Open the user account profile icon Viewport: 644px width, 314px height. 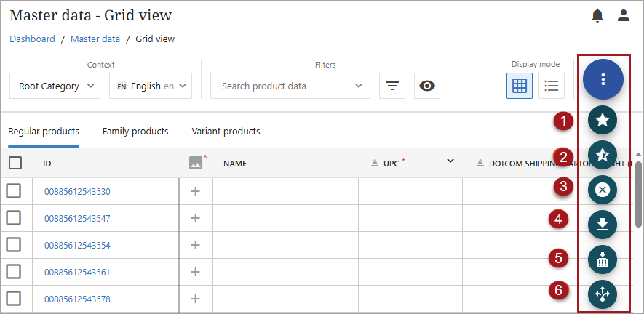point(623,15)
